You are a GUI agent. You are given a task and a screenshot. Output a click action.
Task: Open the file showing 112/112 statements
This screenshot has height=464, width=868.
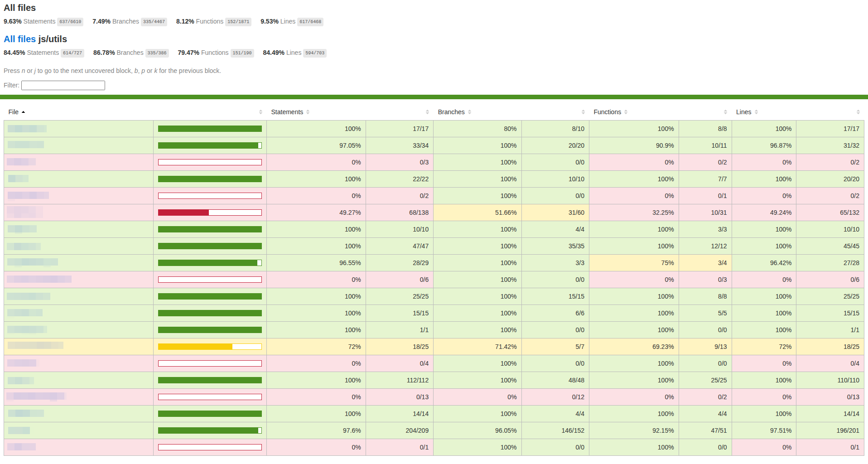(21, 380)
